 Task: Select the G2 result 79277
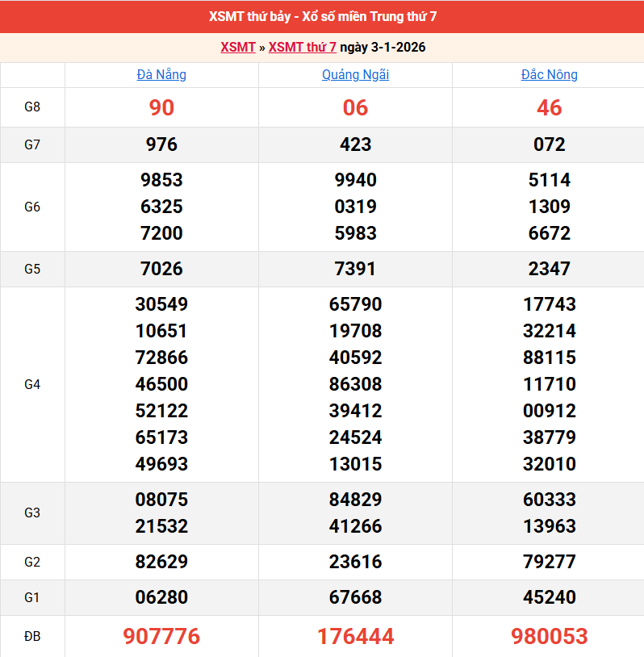(549, 562)
